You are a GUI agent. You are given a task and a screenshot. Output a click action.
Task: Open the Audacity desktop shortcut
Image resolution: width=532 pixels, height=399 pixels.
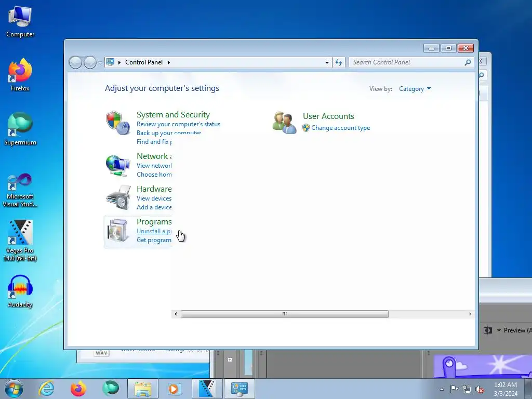click(20, 291)
